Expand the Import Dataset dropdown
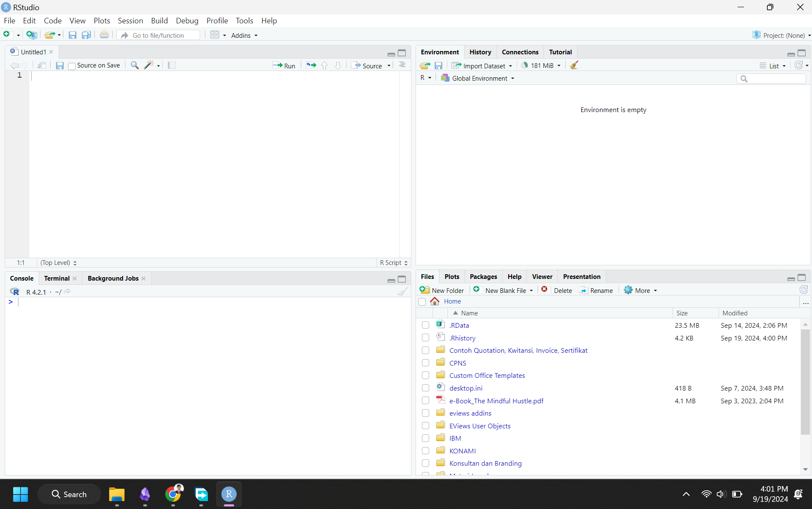The width and height of the screenshot is (812, 509). pyautogui.click(x=481, y=65)
